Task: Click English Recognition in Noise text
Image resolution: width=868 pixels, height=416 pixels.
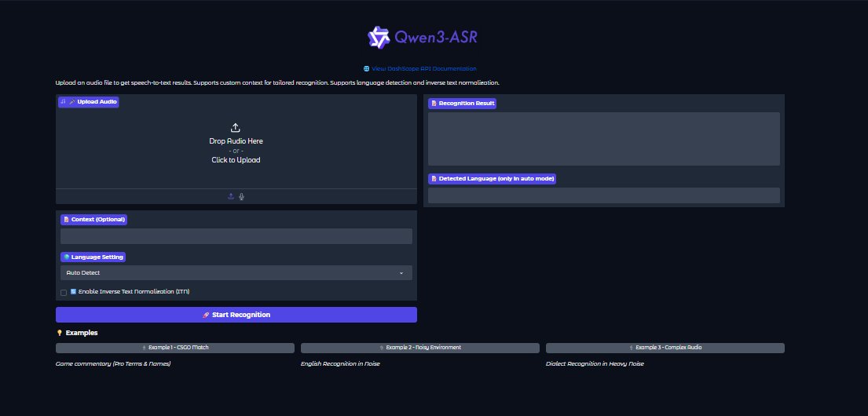Action: 340,364
